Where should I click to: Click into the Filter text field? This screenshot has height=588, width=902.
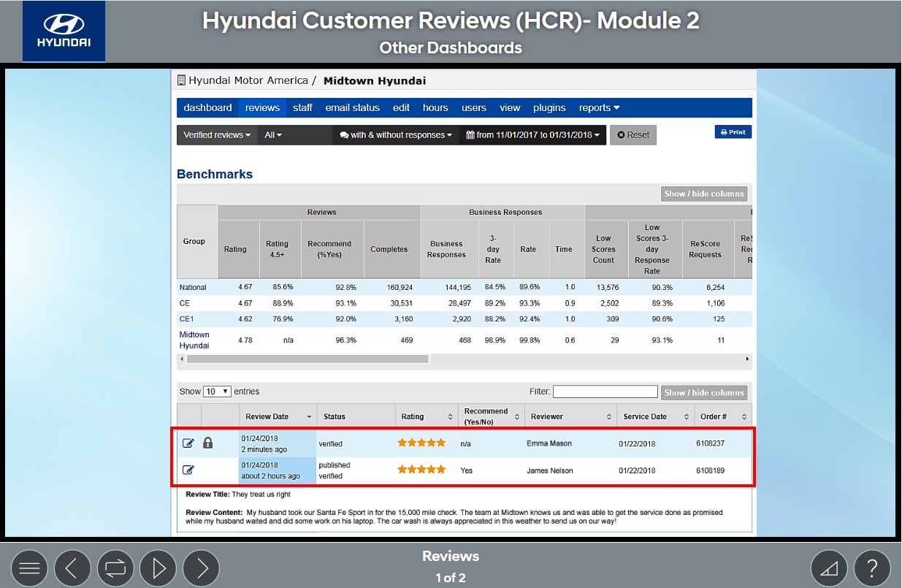[605, 392]
